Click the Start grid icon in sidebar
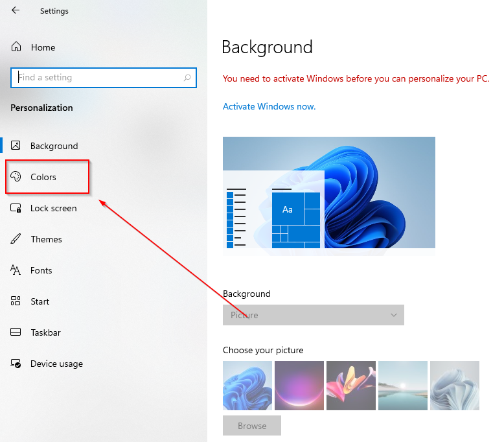This screenshot has height=442, width=504. [x=17, y=301]
